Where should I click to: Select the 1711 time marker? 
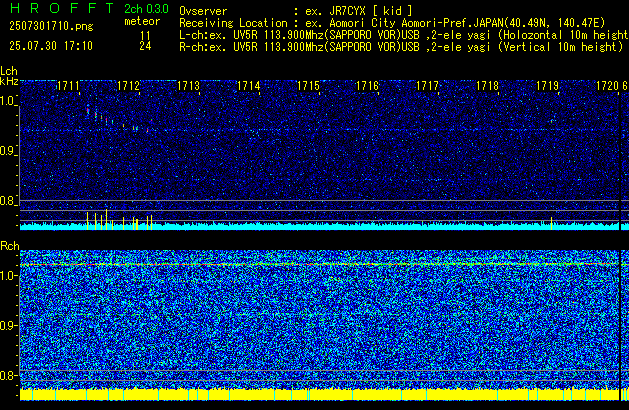coord(68,86)
